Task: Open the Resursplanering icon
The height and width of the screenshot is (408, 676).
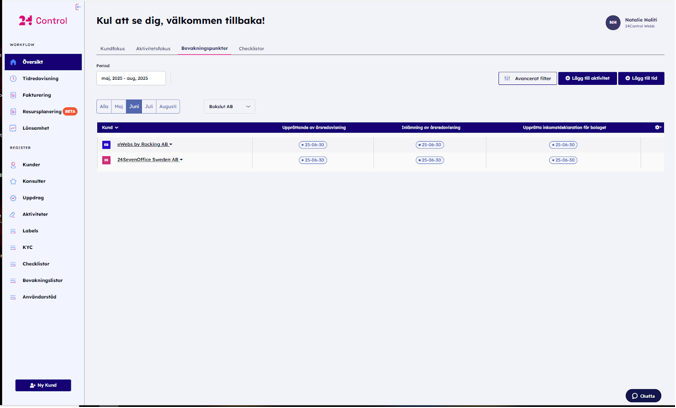Action: click(13, 112)
